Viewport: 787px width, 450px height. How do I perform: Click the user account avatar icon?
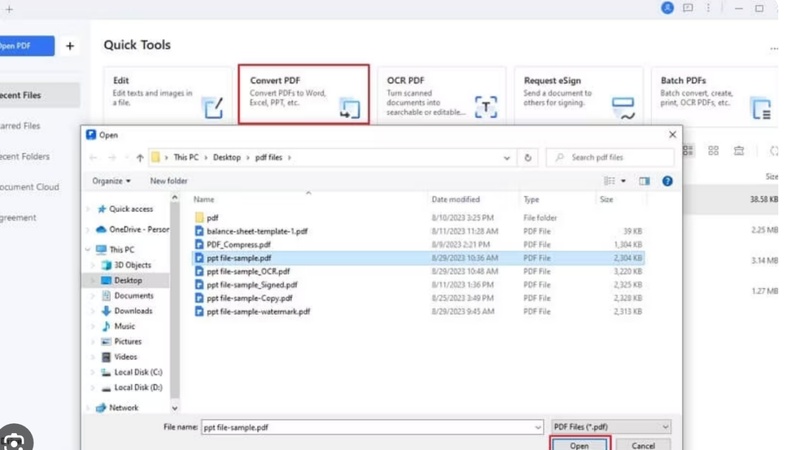point(667,8)
